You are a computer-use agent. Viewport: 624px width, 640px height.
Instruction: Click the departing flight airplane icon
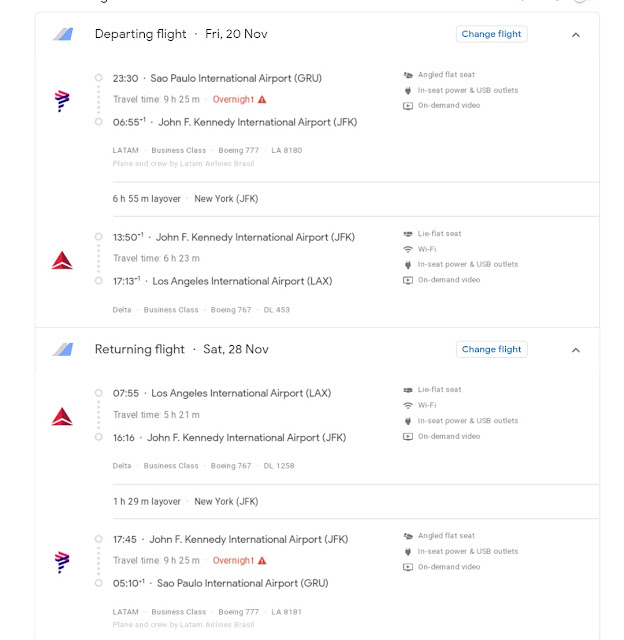(64, 34)
